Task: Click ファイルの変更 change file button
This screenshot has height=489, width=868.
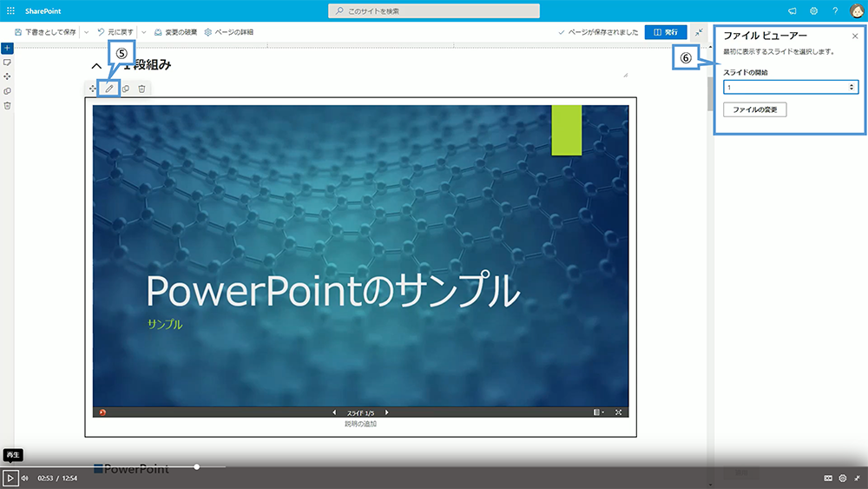Action: point(754,109)
